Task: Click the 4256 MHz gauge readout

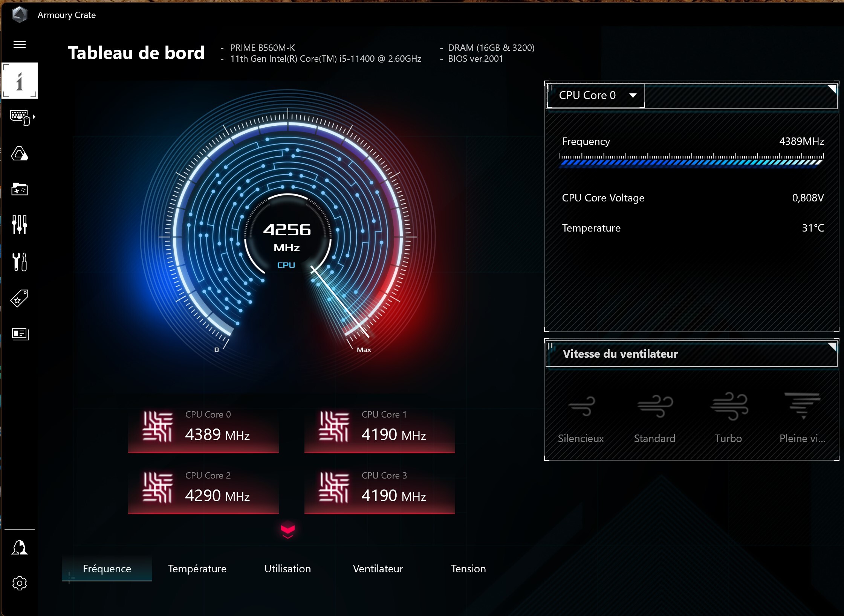Action: 287,237
